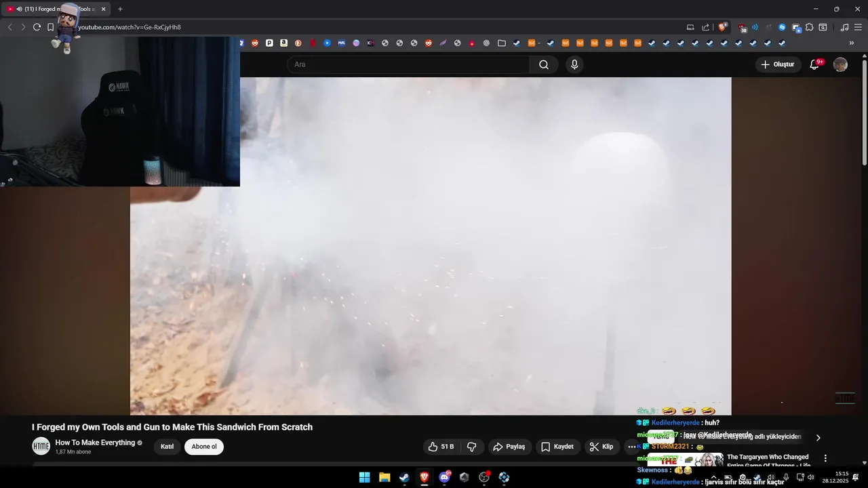868x488 pixels.
Task: Click the YouTube search magnifier button
Action: [544, 64]
